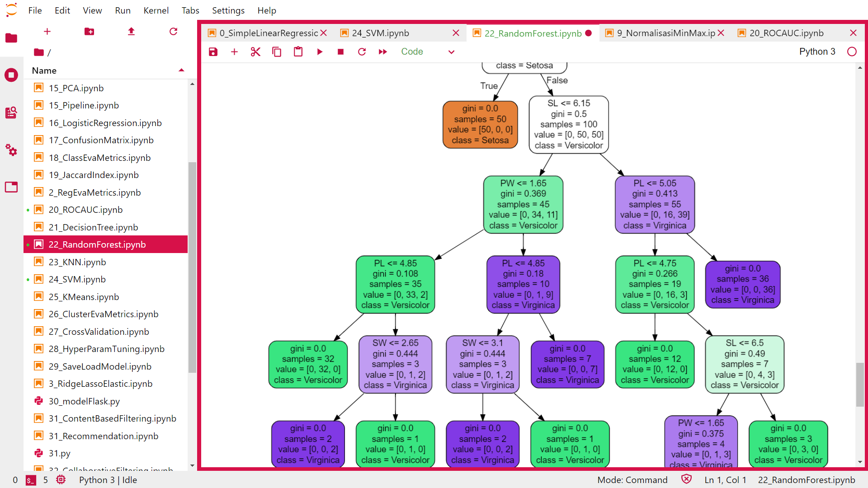Toggle the Name column sort order arrow

click(181, 70)
